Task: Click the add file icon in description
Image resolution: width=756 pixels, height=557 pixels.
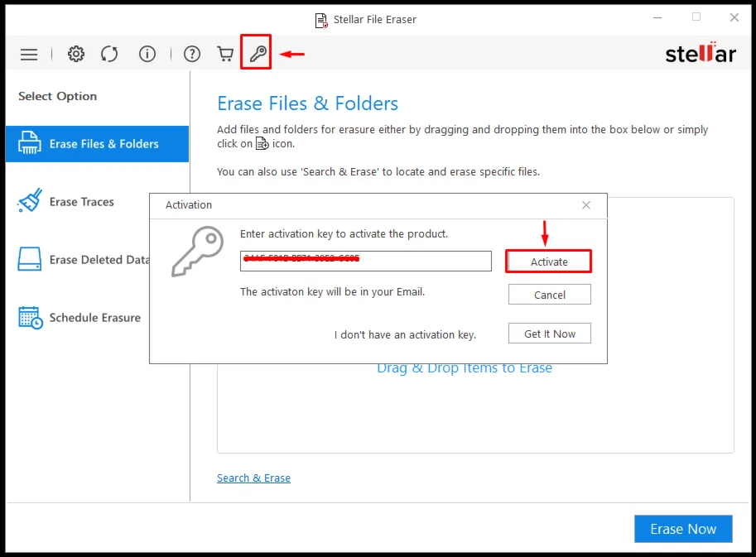Action: click(x=262, y=143)
